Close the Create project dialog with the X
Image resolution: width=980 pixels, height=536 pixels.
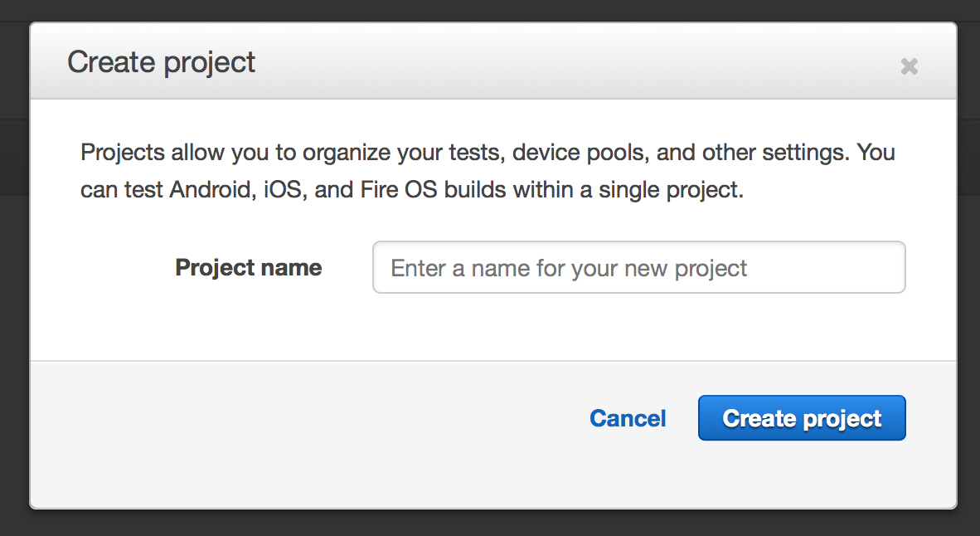(909, 66)
